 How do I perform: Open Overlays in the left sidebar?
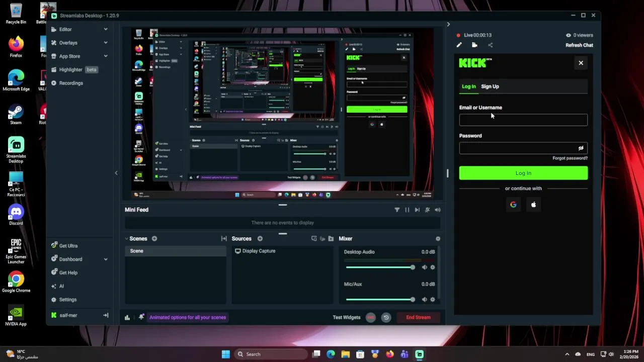(x=68, y=43)
